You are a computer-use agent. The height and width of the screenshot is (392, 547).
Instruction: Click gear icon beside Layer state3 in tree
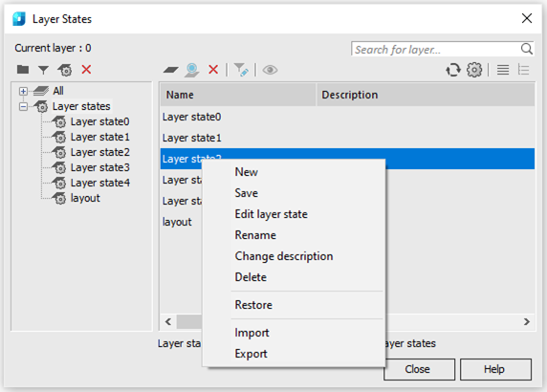click(59, 167)
